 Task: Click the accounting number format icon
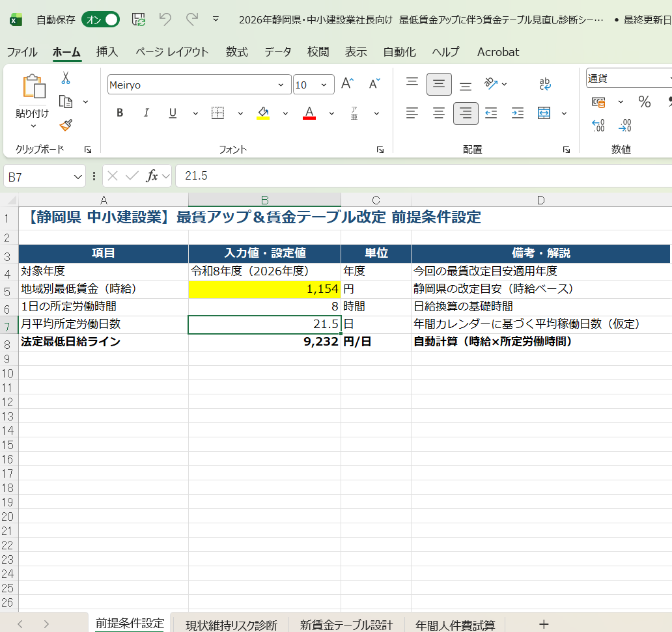598,102
